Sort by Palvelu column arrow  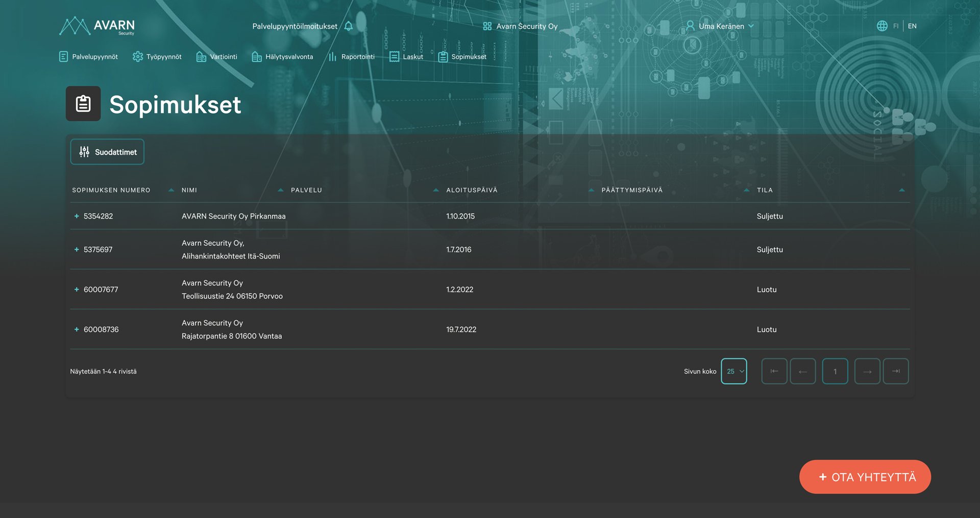point(436,190)
